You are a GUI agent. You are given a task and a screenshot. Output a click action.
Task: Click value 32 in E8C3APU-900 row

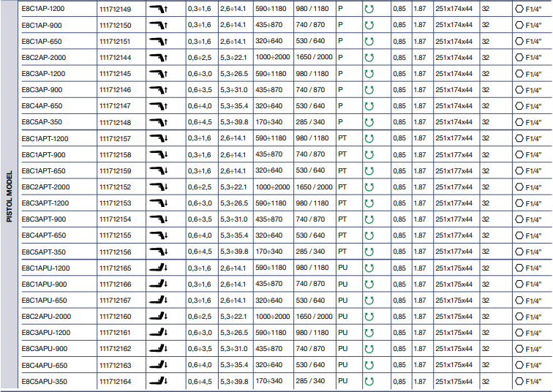point(485,349)
